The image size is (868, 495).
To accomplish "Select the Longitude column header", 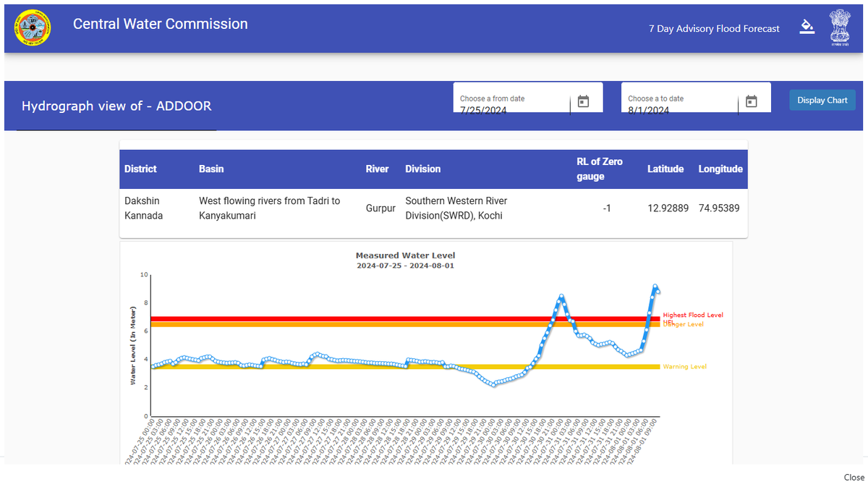I will (720, 169).
